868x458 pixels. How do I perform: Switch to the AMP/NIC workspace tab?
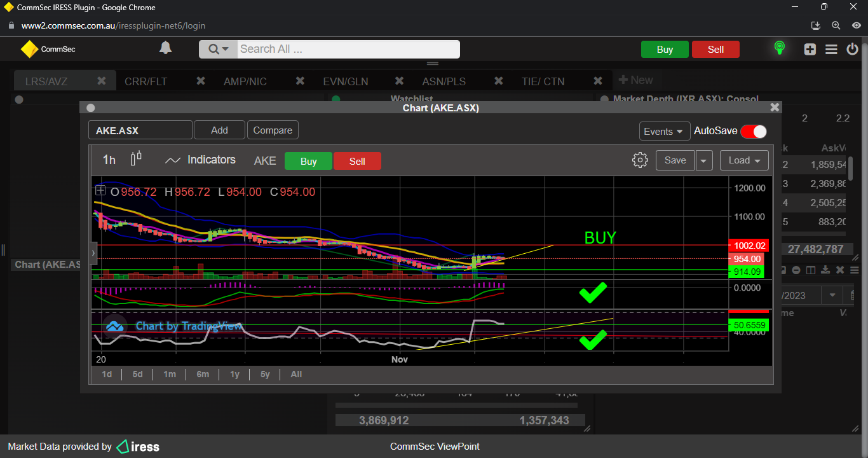click(245, 81)
